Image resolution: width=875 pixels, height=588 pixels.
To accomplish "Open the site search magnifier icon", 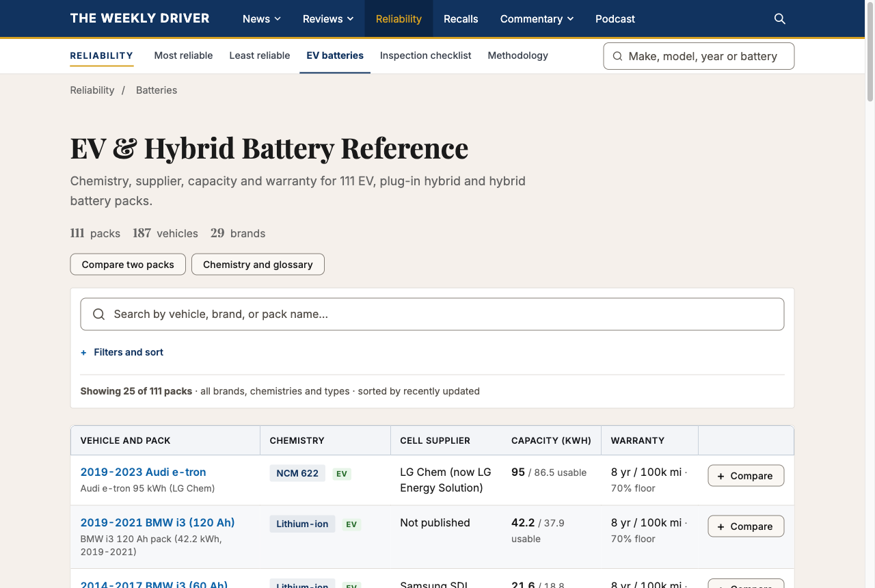I will point(780,18).
